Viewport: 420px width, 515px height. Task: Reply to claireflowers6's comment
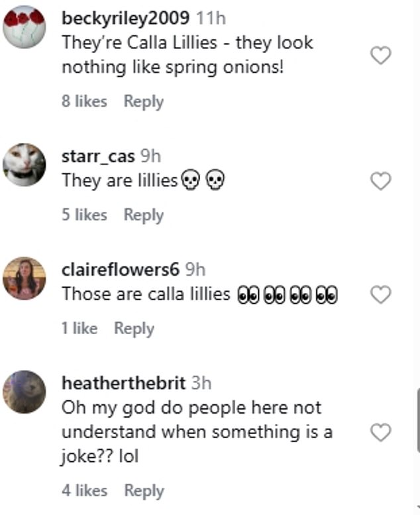point(134,329)
